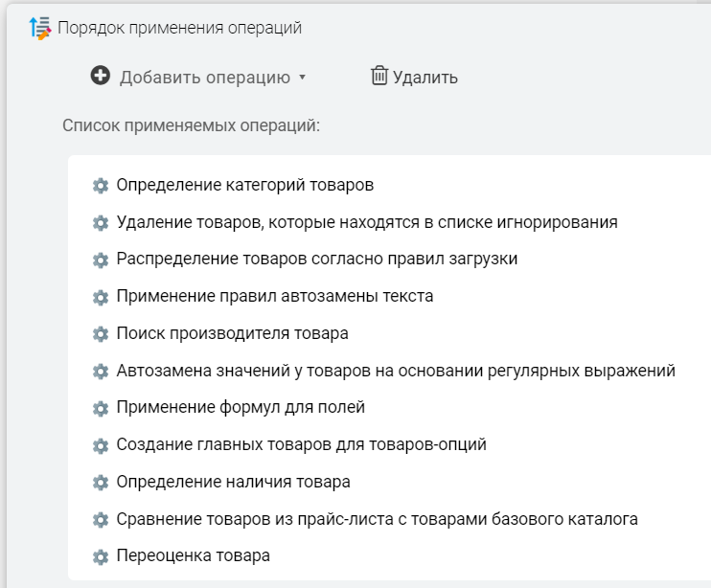
Task: Select Автозамена значений на основании регулярных выражений
Action: [x=395, y=371]
